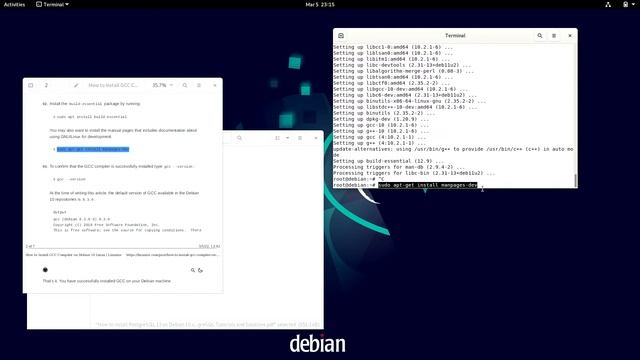Viewport: 640px width, 360px height.
Task: Open the system power menu icon
Action: pyautogui.click(x=625, y=4)
